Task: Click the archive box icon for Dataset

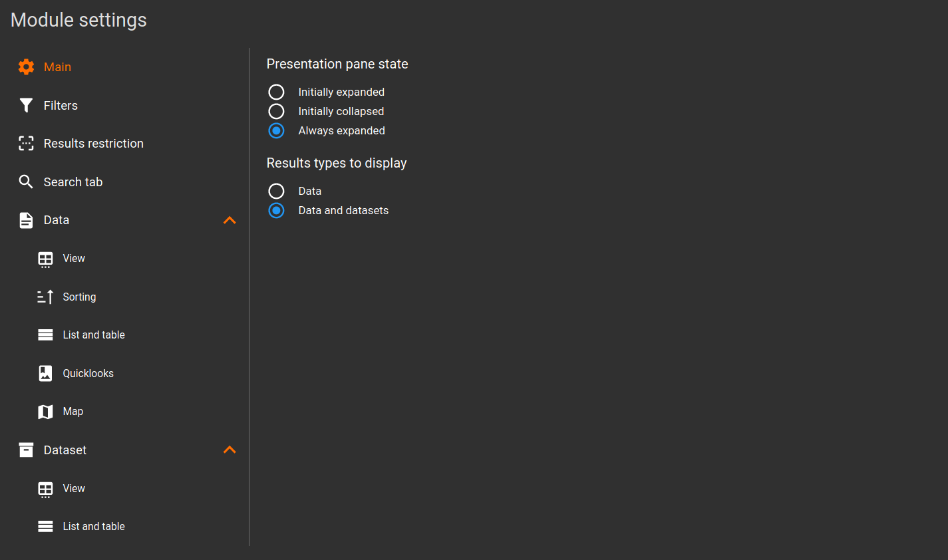Action: (26, 450)
